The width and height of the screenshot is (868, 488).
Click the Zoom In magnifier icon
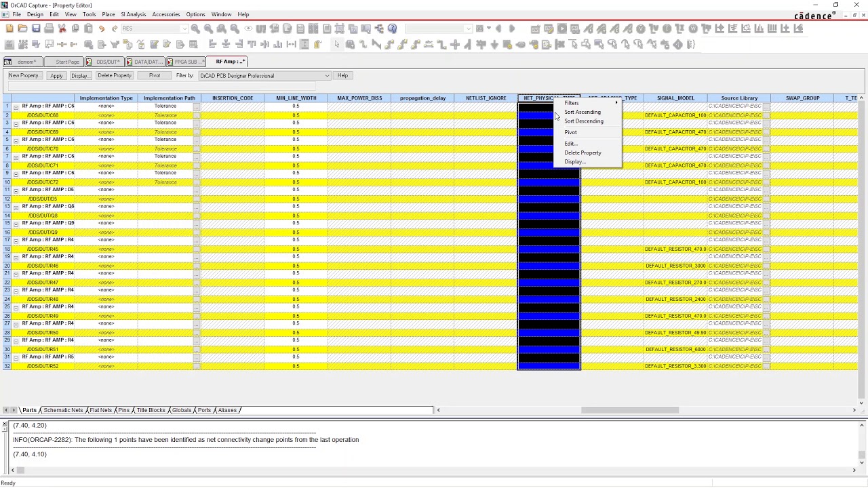[x=195, y=28]
